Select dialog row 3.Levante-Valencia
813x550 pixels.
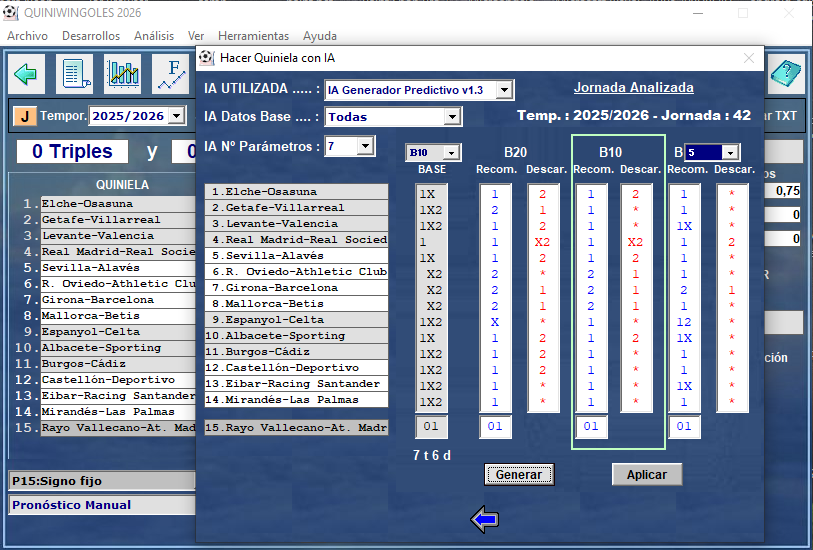(296, 223)
